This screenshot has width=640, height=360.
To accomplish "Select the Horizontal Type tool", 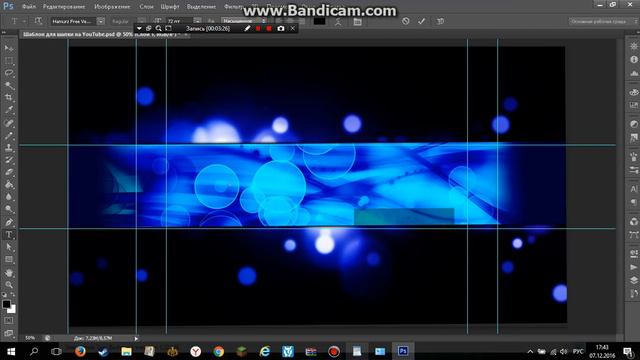I will (x=9, y=235).
